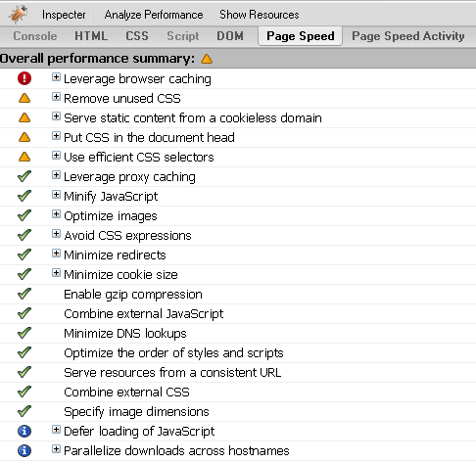The width and height of the screenshot is (476, 463).
Task: Switch to the HTML tab
Action: click(x=91, y=36)
